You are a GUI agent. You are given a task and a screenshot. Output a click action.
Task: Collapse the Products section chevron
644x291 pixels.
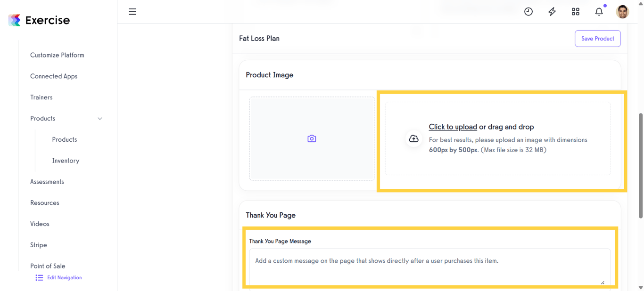(x=99, y=119)
